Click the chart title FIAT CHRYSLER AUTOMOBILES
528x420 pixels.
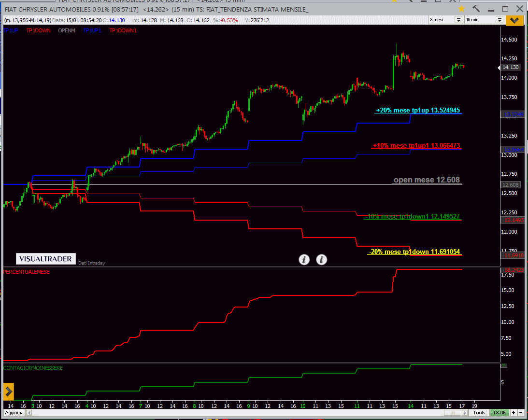(x=48, y=10)
